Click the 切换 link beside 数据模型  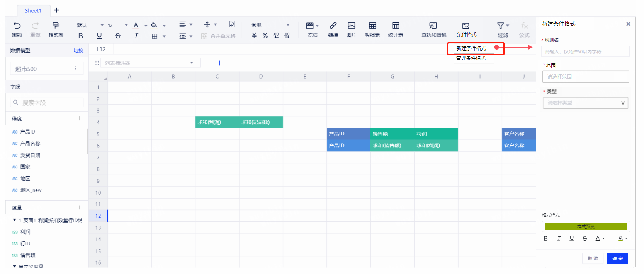(x=78, y=51)
